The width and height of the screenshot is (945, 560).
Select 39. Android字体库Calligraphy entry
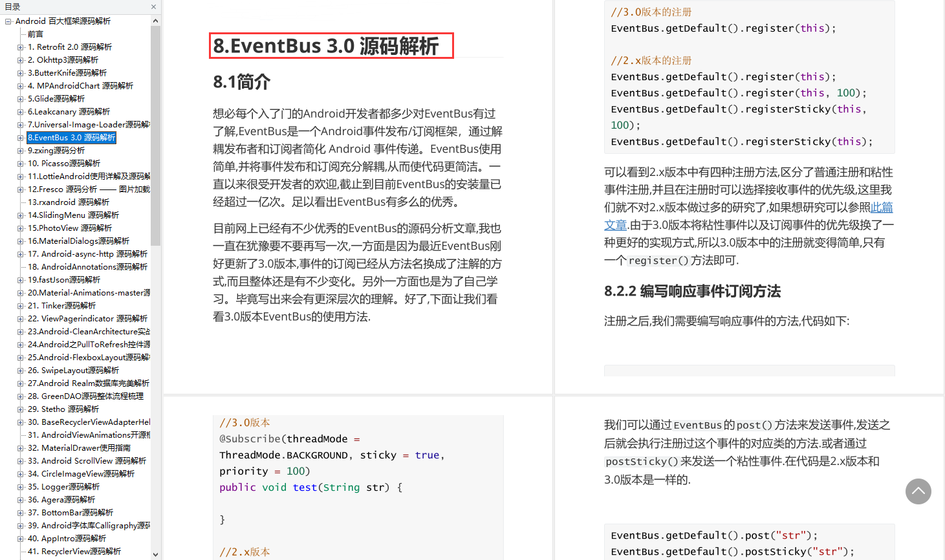click(x=89, y=526)
